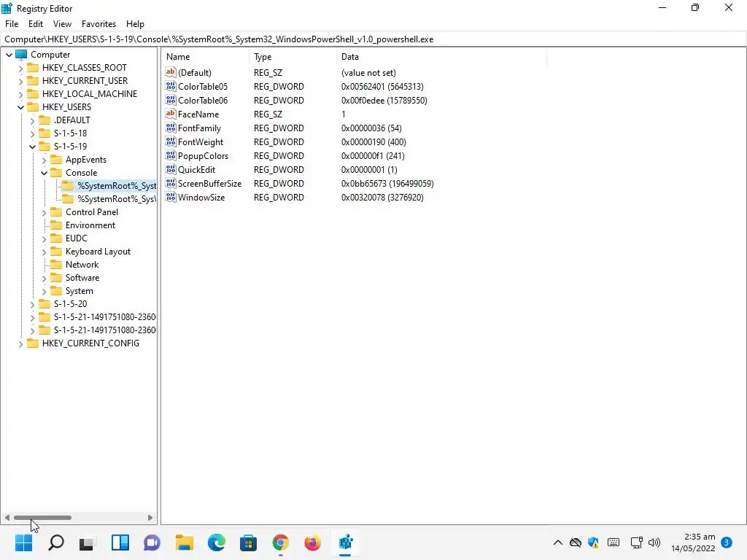747x560 pixels.
Task: Click the ScreenBufferSize DWORD icon
Action: 171,182
